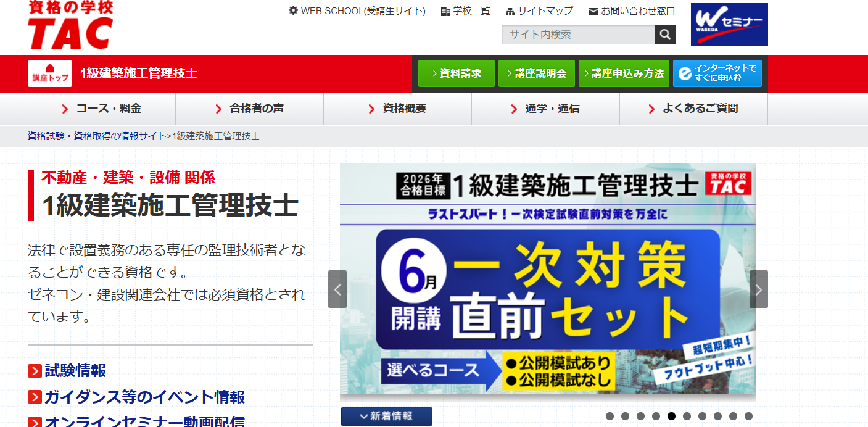Click the お問い合わせ窓口 envelope link
Screen dimensions: 868x427
pos(632,11)
